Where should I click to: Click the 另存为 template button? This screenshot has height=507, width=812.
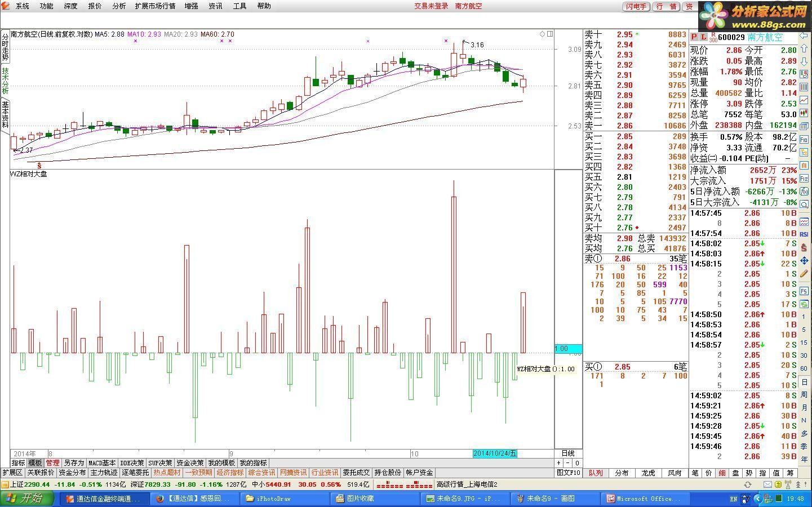[74, 463]
